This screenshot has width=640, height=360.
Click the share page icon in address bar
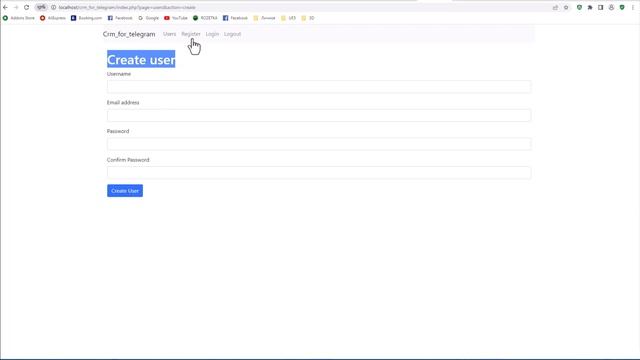tap(555, 7)
